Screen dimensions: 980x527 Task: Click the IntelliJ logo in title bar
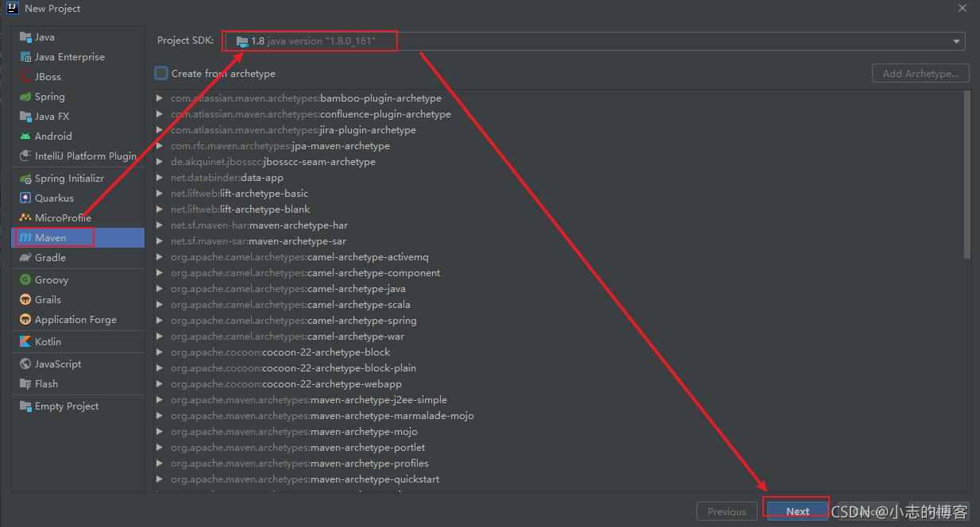pos(13,8)
